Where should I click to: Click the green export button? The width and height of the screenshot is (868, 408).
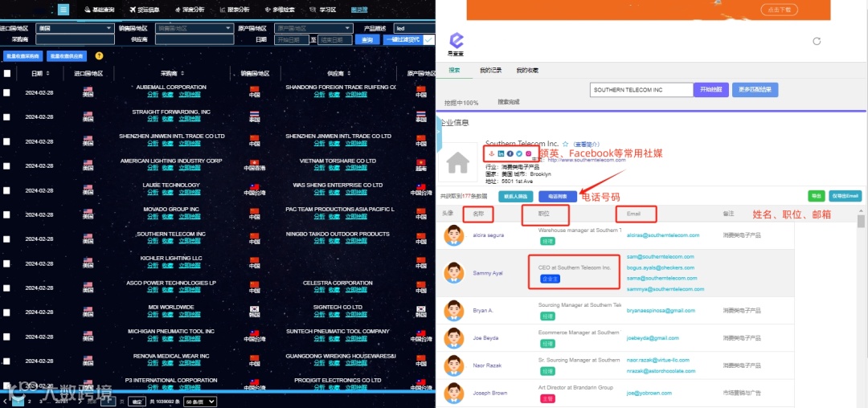pyautogui.click(x=816, y=196)
